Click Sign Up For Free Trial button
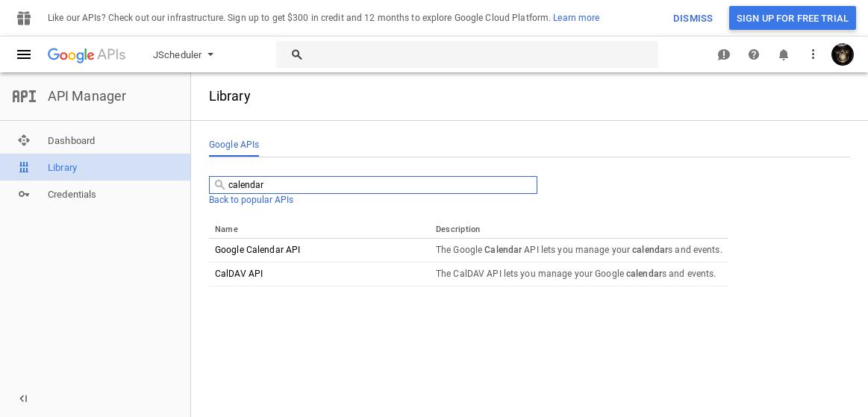The image size is (868, 417). (792, 18)
